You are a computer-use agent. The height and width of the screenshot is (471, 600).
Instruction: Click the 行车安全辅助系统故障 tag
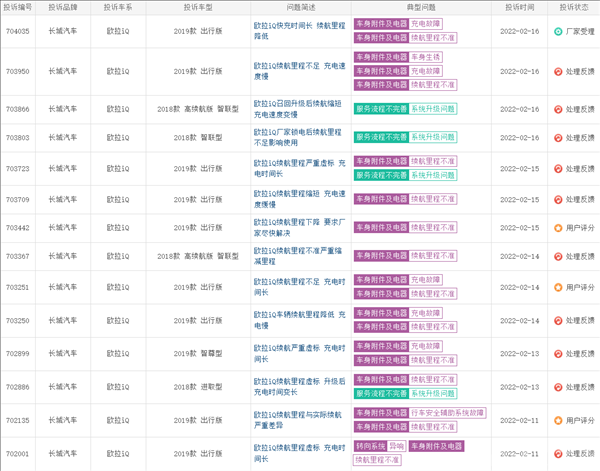tap(447, 413)
